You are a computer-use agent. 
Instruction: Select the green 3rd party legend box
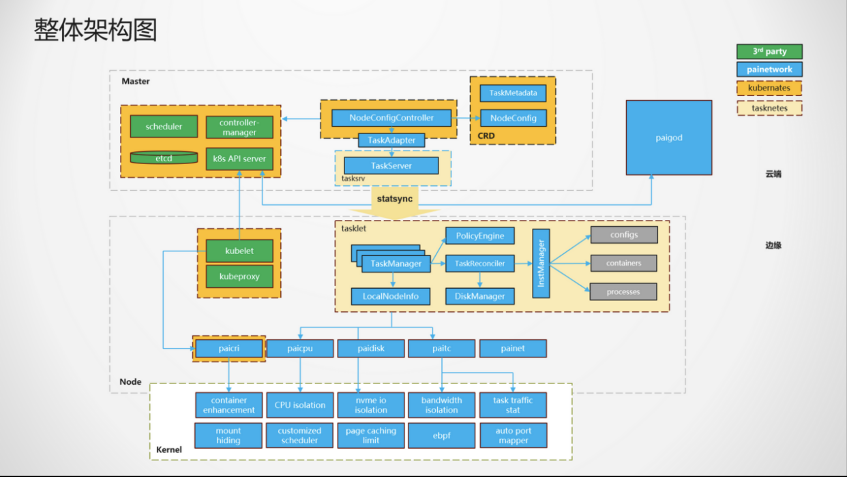(x=769, y=51)
